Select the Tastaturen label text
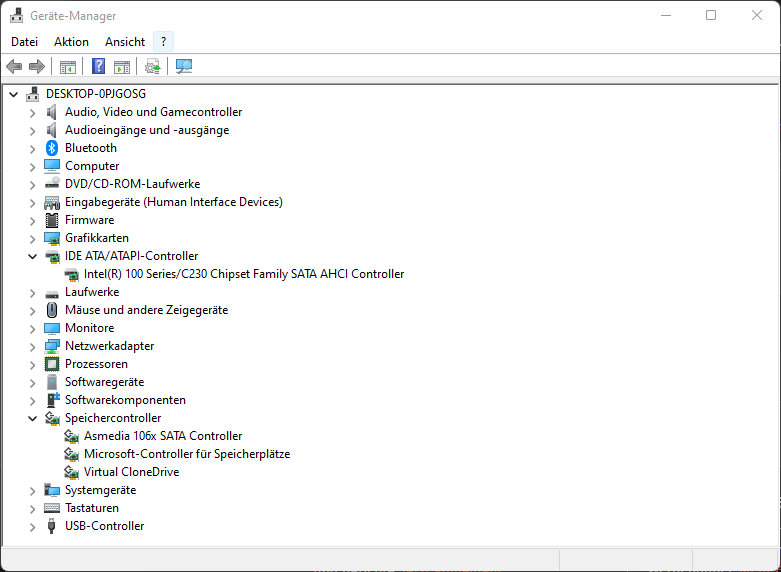Screen dimensions: 781x572 pos(92,508)
